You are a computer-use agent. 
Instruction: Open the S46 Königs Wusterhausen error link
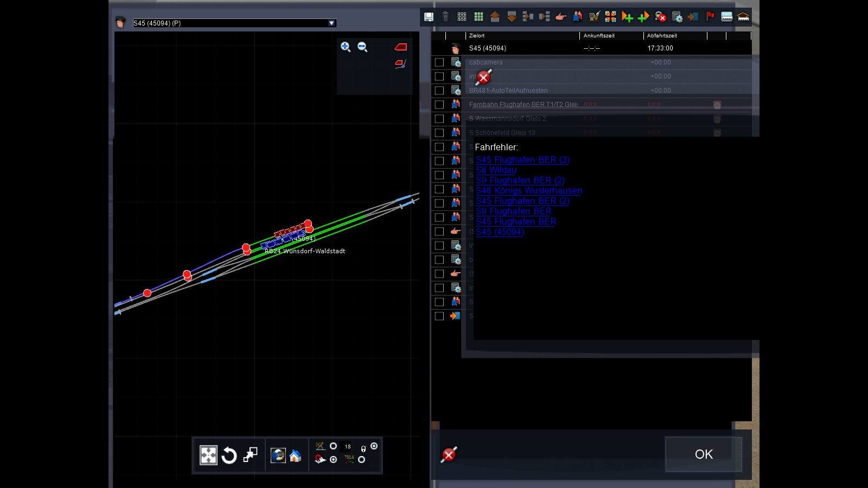(528, 190)
